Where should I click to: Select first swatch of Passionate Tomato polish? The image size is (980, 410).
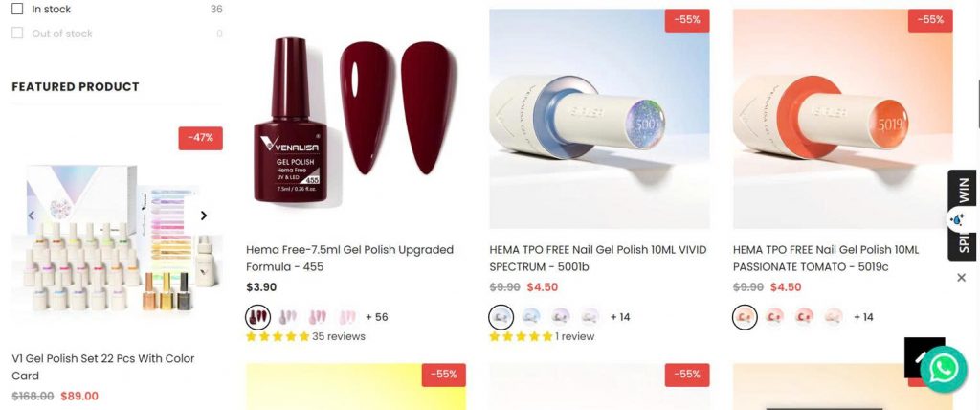[x=745, y=317]
